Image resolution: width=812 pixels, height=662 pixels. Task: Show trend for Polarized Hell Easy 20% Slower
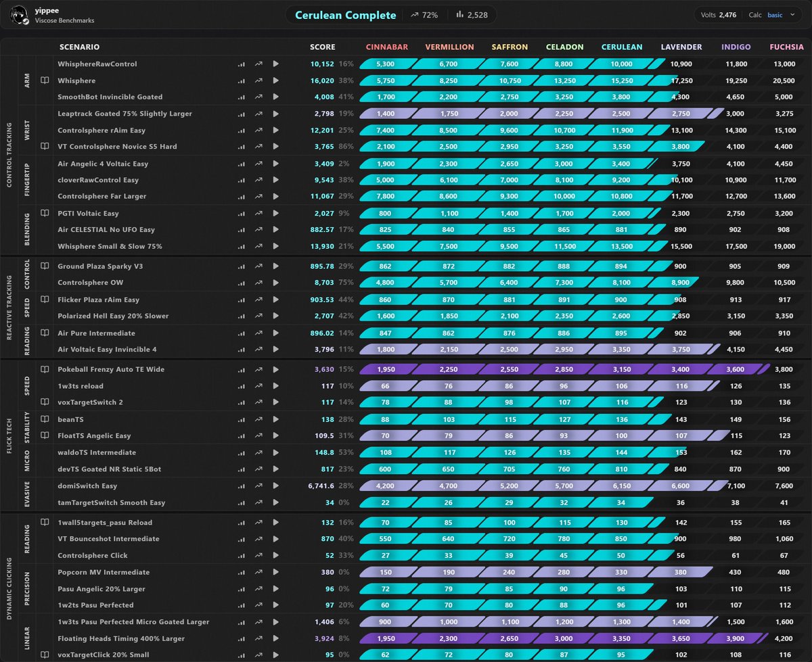click(258, 316)
